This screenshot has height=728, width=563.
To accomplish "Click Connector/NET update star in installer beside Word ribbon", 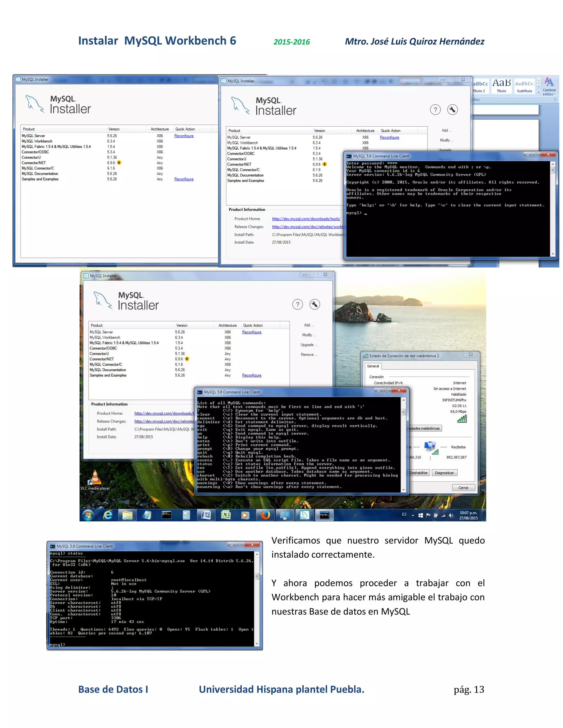I will pos(325,164).
